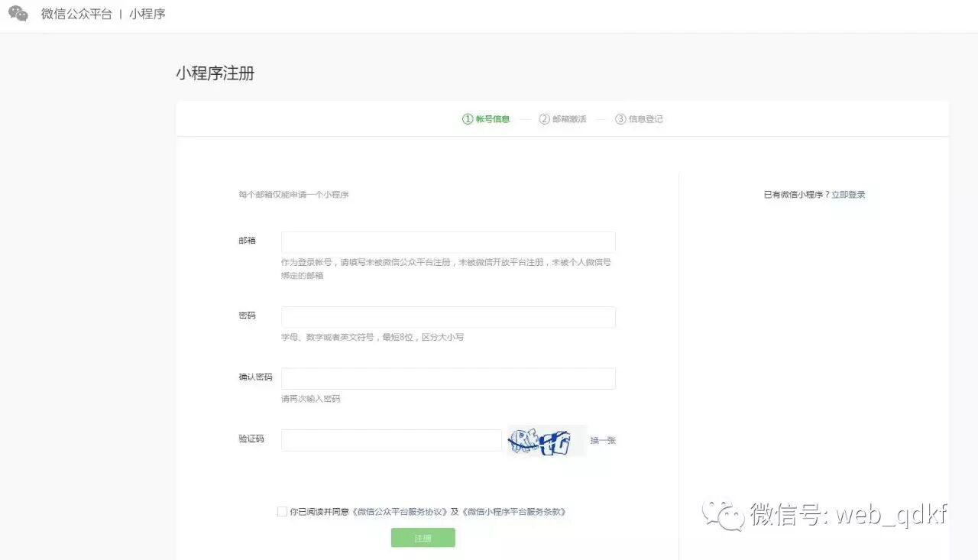Click 立即登录 link
The width and height of the screenshot is (978, 560).
(848, 195)
